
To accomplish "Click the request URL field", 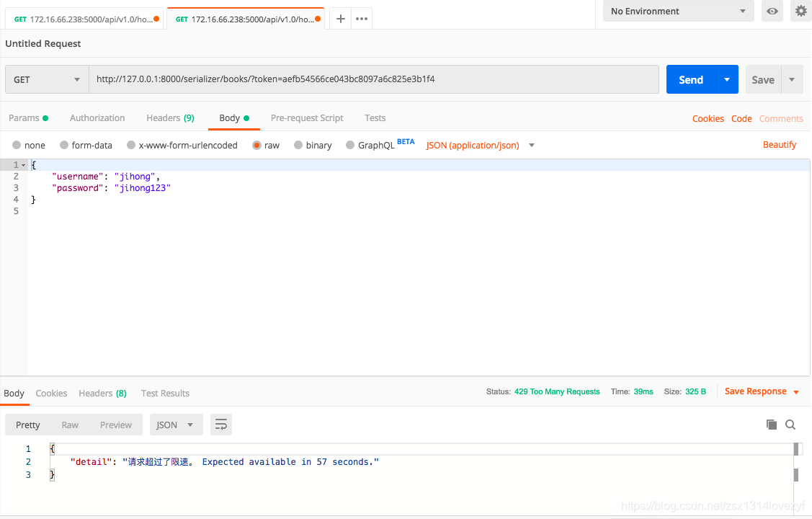I will [x=373, y=79].
